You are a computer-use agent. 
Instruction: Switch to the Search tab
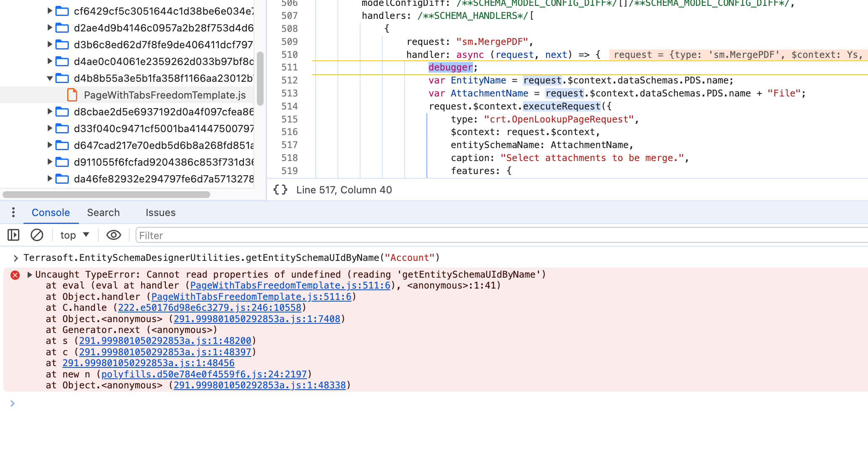[103, 213]
